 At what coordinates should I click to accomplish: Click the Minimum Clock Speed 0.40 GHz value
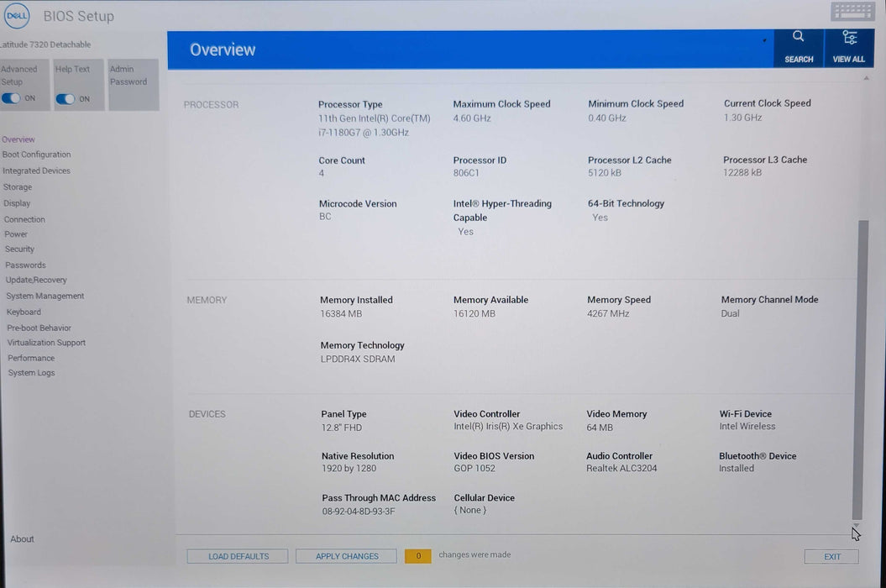coord(607,118)
